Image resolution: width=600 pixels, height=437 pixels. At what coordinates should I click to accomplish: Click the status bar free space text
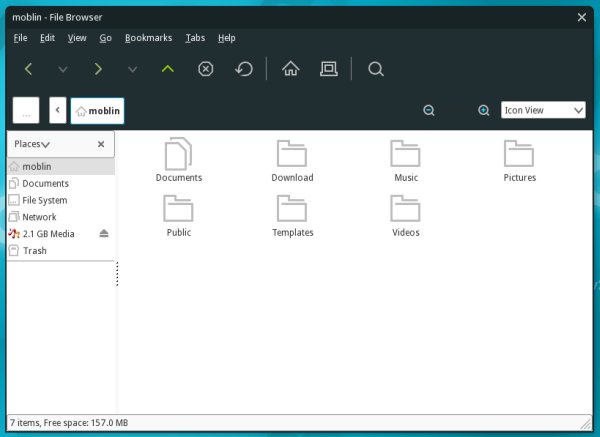[x=86, y=423]
